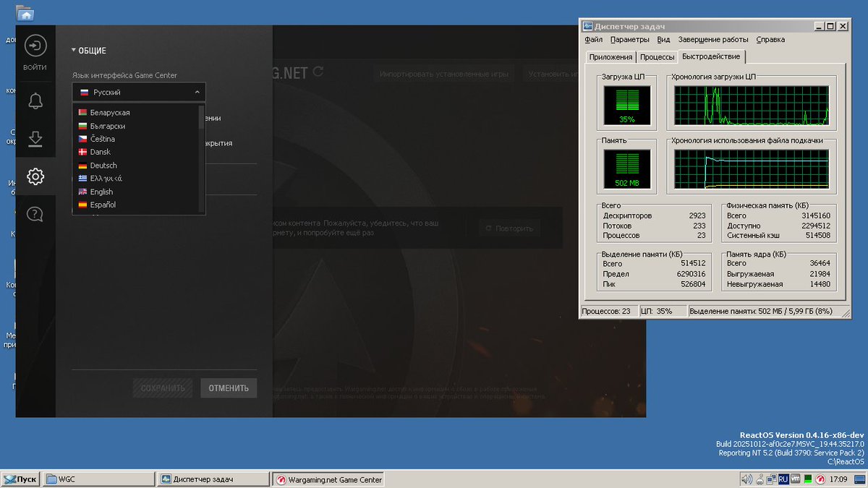Image resolution: width=868 pixels, height=488 pixels.
Task: Click the volume speaker tray icon
Action: (x=746, y=479)
